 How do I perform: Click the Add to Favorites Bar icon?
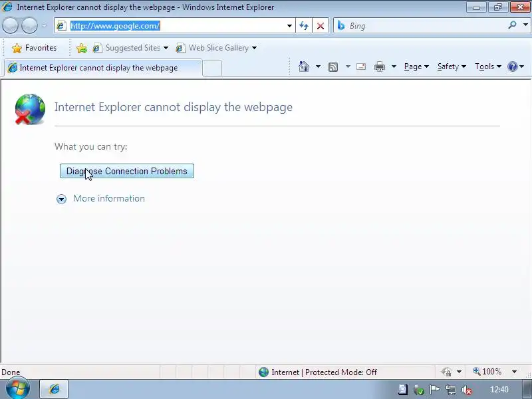pyautogui.click(x=81, y=48)
